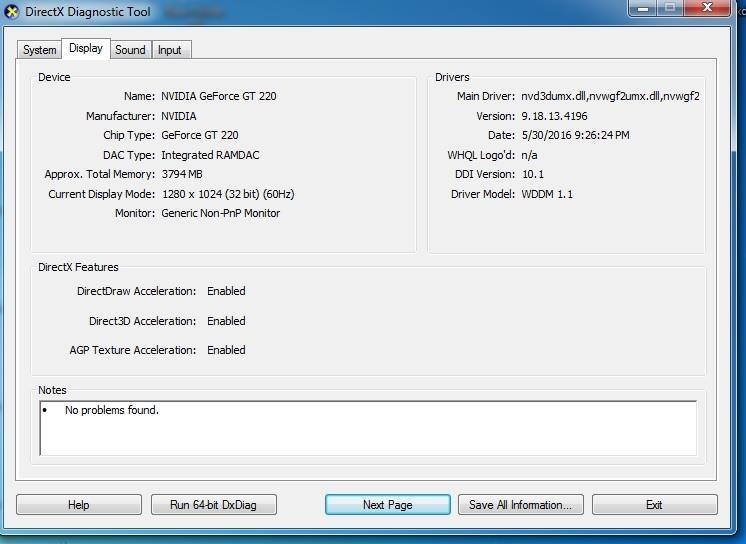Click the 'Device' group heading
Screen dimensions: 746x544
click(x=54, y=77)
